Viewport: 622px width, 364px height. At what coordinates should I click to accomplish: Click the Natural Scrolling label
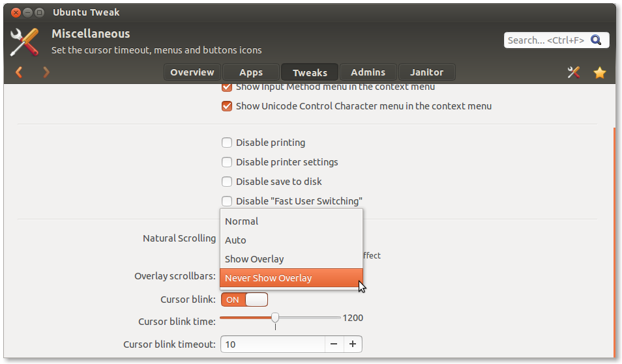(x=179, y=238)
